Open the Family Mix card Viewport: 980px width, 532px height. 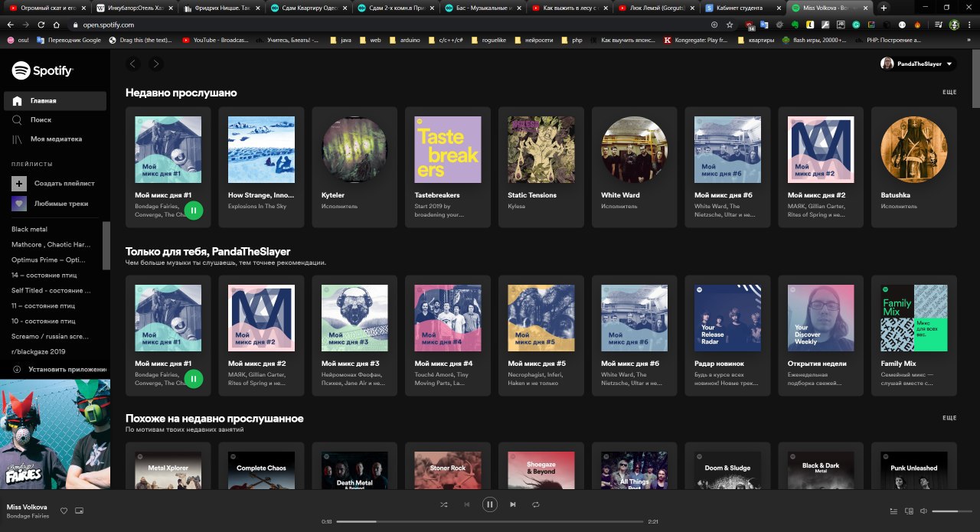click(x=915, y=335)
